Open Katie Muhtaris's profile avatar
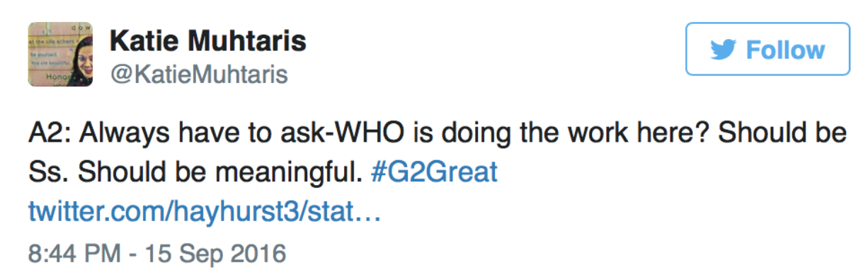The width and height of the screenshot is (868, 275). tap(60, 55)
